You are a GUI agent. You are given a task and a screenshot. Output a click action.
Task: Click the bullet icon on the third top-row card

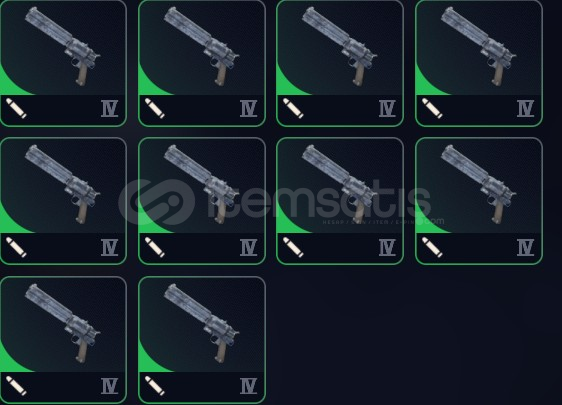click(293, 108)
